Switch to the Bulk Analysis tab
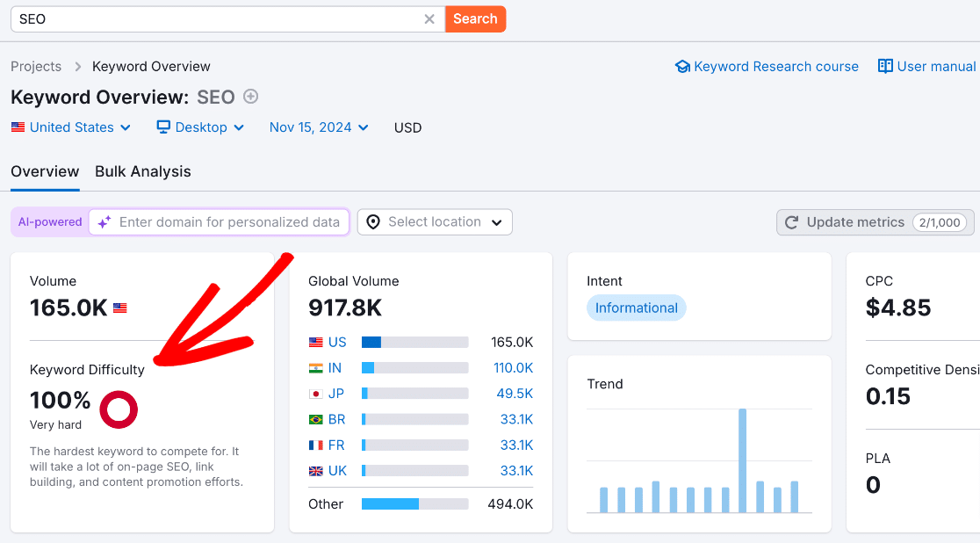Image resolution: width=980 pixels, height=543 pixels. coord(142,171)
